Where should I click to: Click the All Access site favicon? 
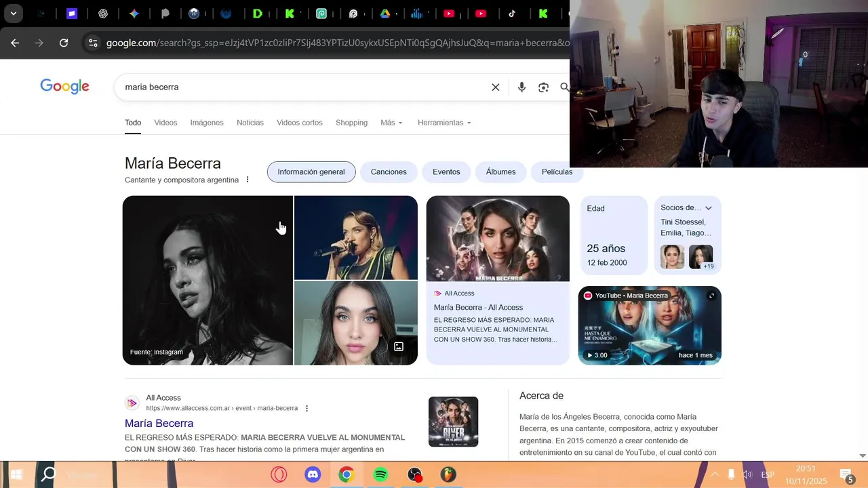(x=132, y=403)
